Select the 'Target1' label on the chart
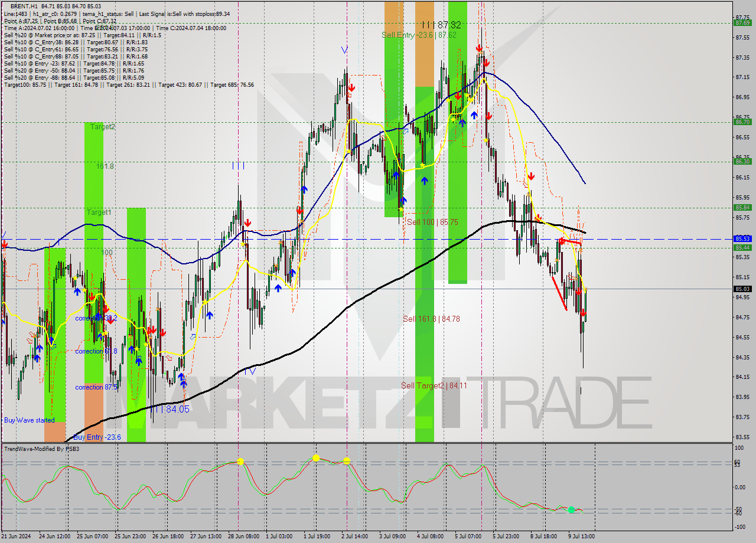Screen dimensions: 756x543 [x=99, y=212]
